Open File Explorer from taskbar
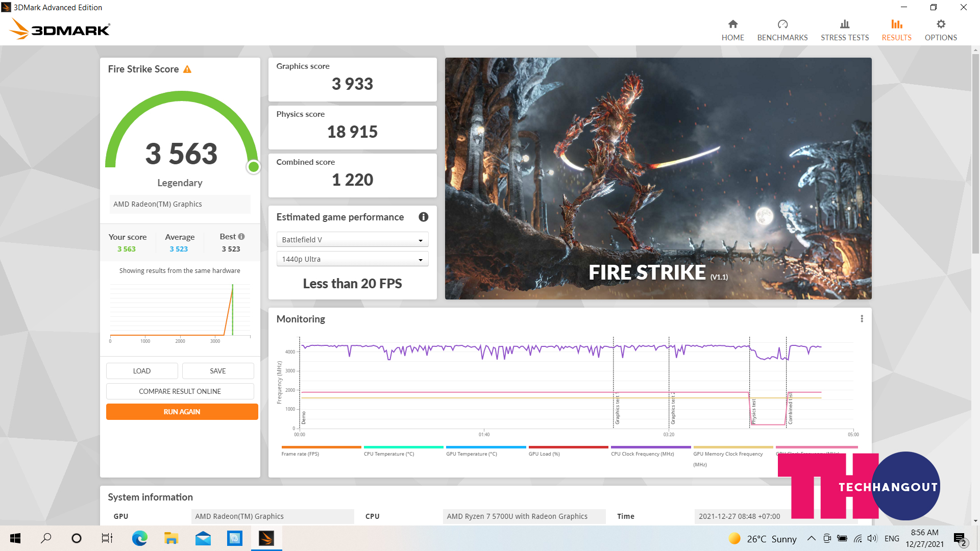 pyautogui.click(x=171, y=538)
